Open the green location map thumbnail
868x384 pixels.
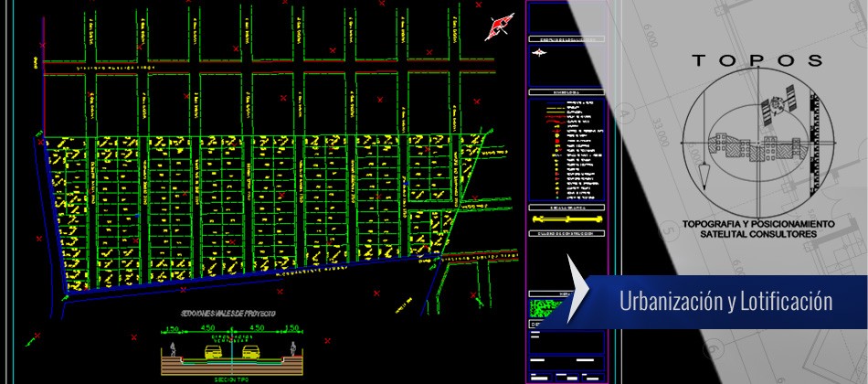click(x=546, y=309)
